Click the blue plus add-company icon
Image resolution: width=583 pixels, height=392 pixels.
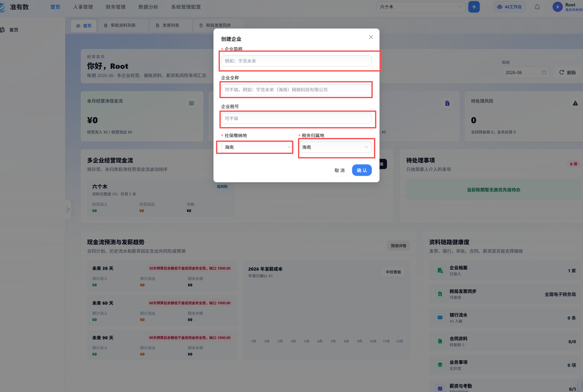click(474, 7)
